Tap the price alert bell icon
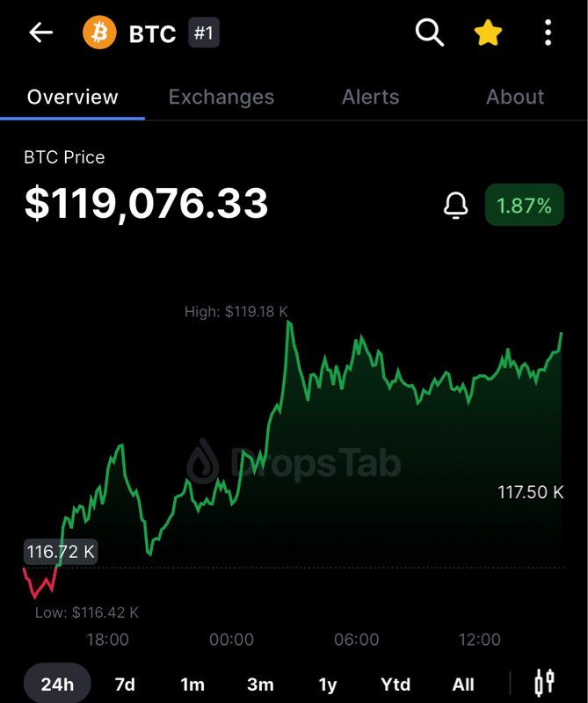The image size is (588, 703). [x=455, y=206]
